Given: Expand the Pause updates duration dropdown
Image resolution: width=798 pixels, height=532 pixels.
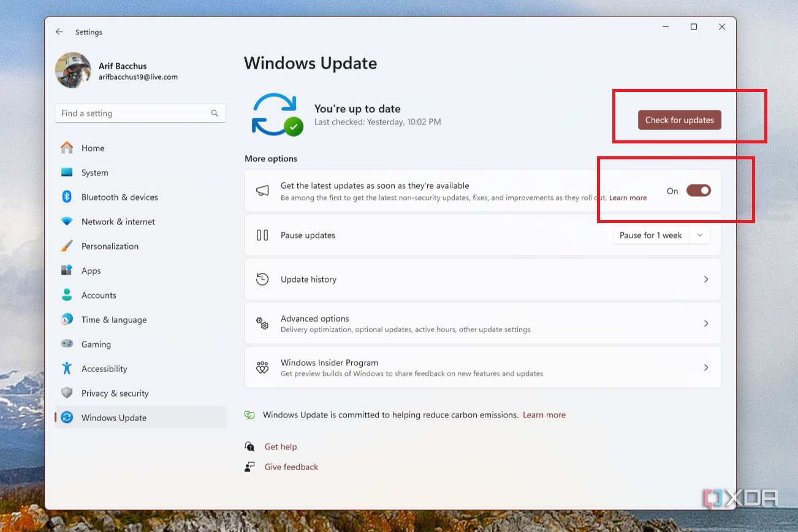Looking at the screenshot, I should [700, 235].
